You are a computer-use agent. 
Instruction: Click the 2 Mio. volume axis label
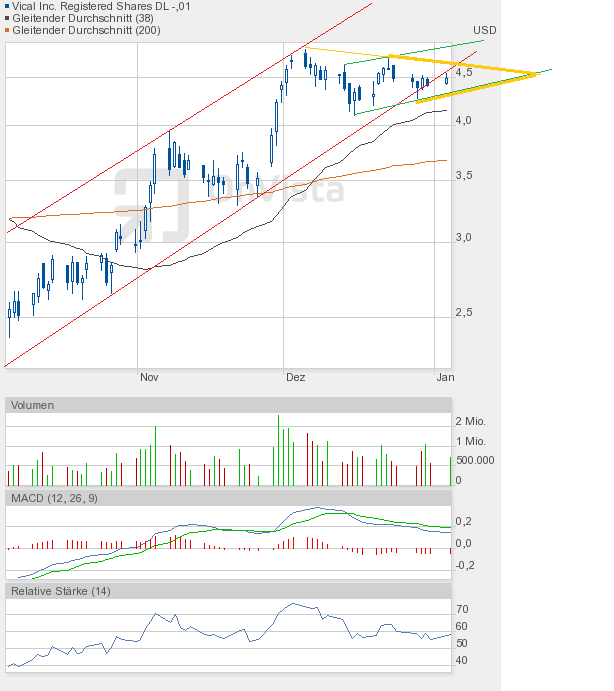471,421
